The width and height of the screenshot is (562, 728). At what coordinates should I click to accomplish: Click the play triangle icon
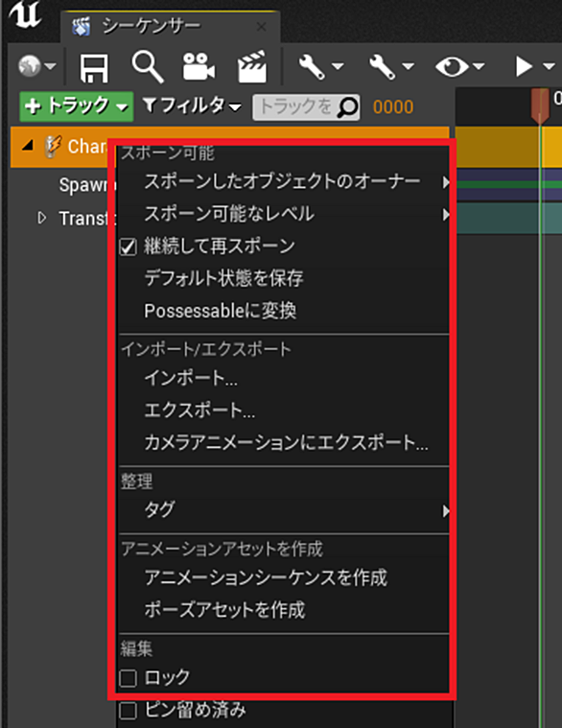524,66
